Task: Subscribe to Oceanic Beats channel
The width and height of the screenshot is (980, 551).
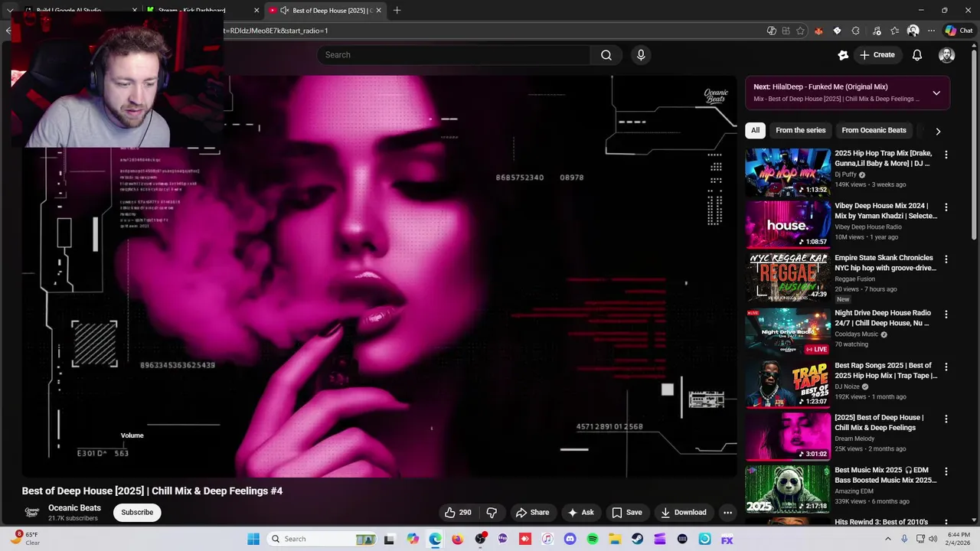Action: pyautogui.click(x=137, y=513)
